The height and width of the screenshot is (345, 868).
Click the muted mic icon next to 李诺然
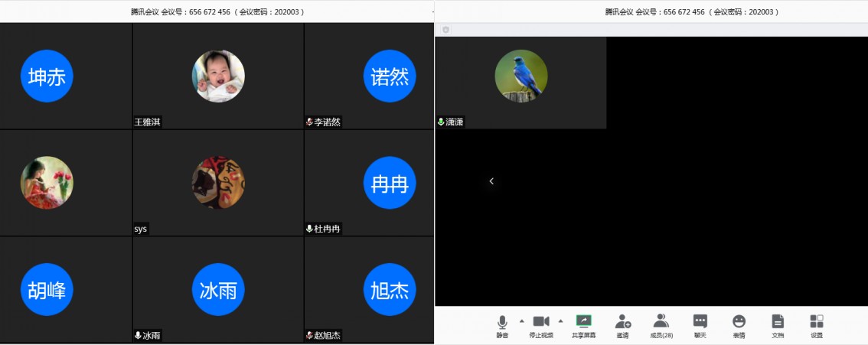click(309, 122)
